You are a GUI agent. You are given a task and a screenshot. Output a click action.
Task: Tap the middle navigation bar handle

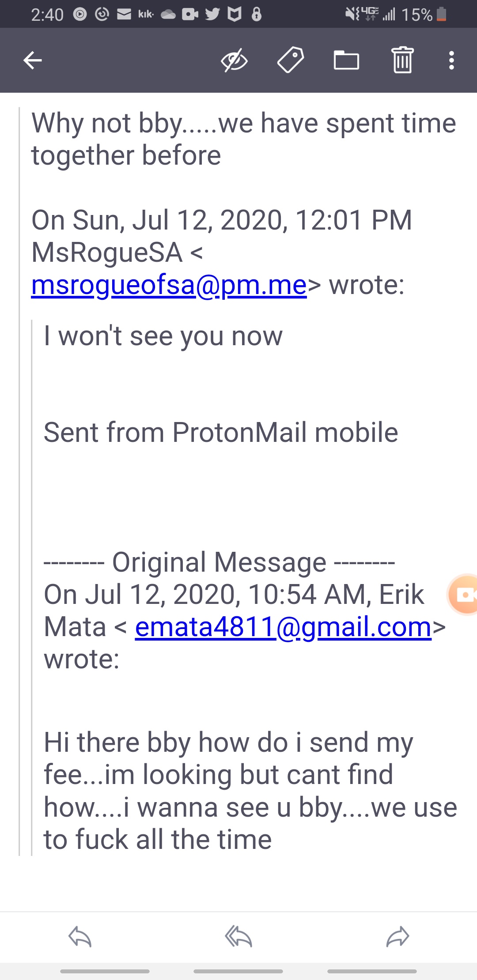click(x=238, y=971)
